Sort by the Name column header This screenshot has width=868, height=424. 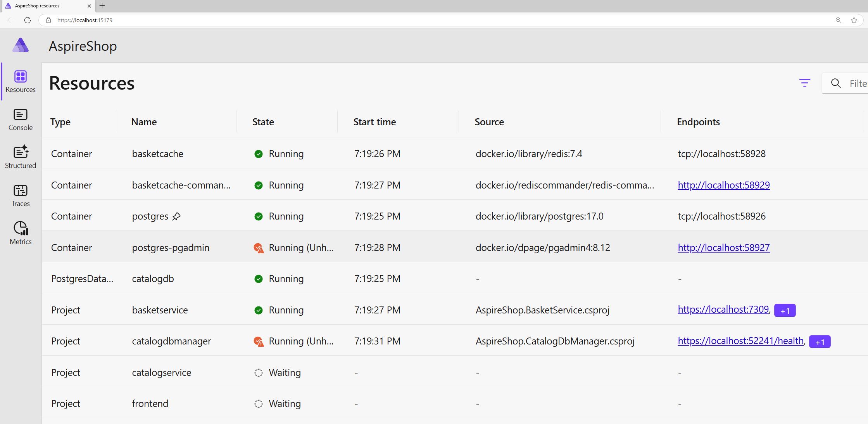coord(144,122)
